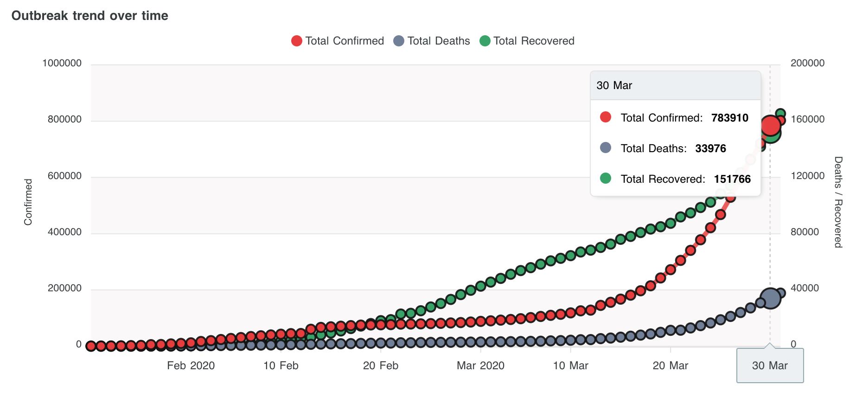Viewport: 868px width, 398px height.
Task: Select the enlarged gray Deaths point
Action: pyautogui.click(x=771, y=298)
